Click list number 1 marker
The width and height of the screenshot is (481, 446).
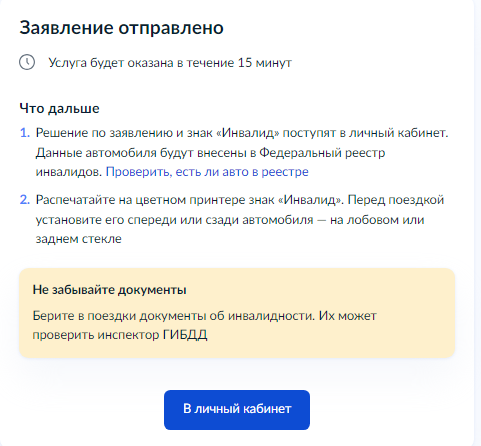click(x=25, y=133)
